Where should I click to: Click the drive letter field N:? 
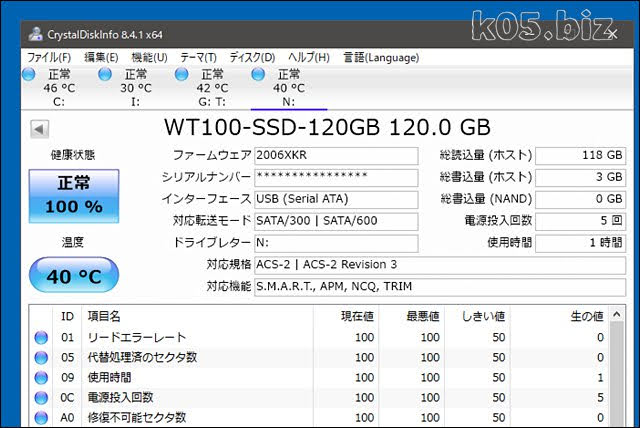click(x=336, y=243)
